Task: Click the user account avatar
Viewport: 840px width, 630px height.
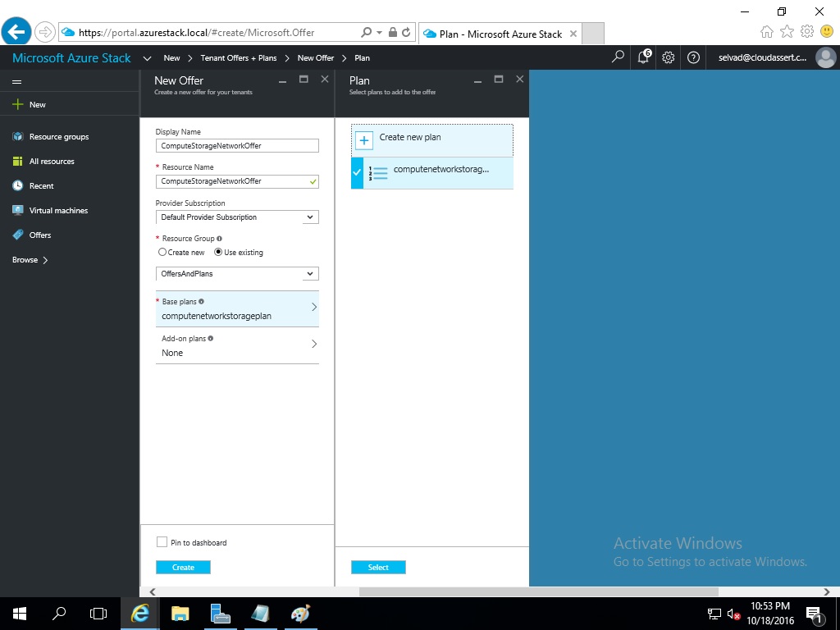Action: (x=825, y=57)
